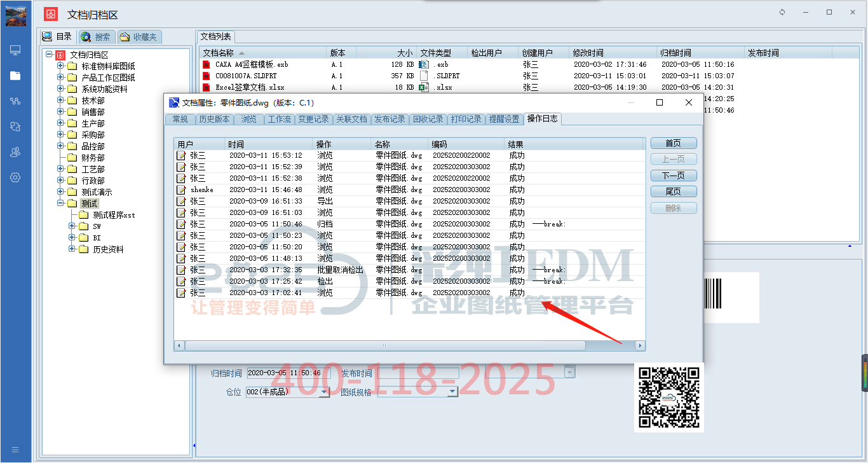Viewport: 868px width, 463px height.
Task: Expand the 标准物料库图纸 folder node
Action: pyautogui.click(x=60, y=66)
